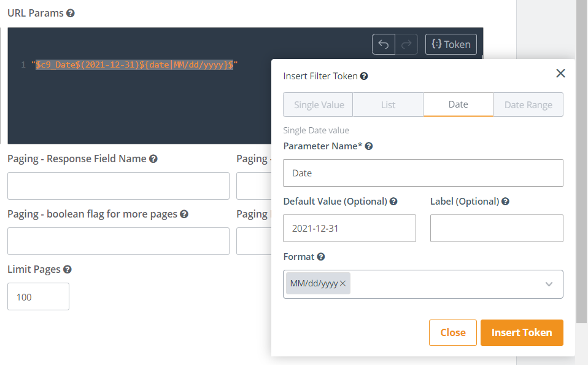Click the redo arrow in the editor toolbar
The image size is (588, 365).
pyautogui.click(x=406, y=44)
